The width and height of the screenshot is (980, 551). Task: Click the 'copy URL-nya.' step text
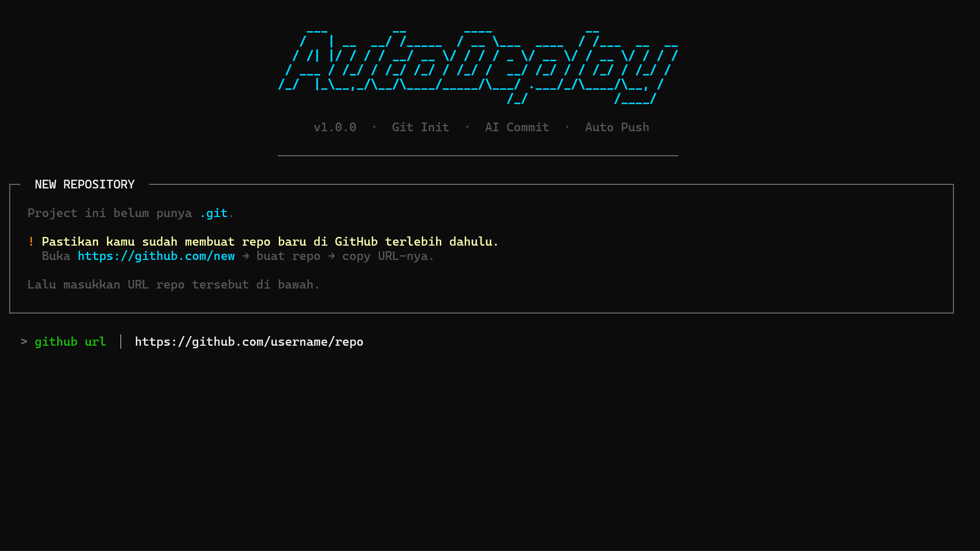[388, 256]
